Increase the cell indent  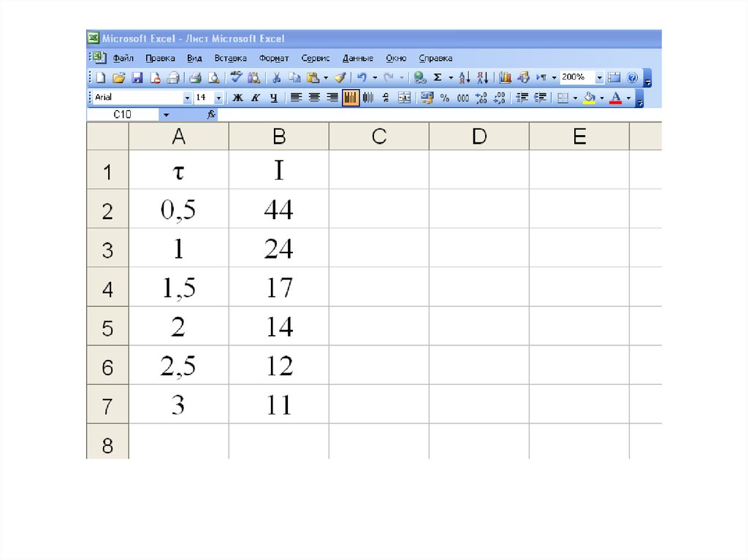coord(541,98)
